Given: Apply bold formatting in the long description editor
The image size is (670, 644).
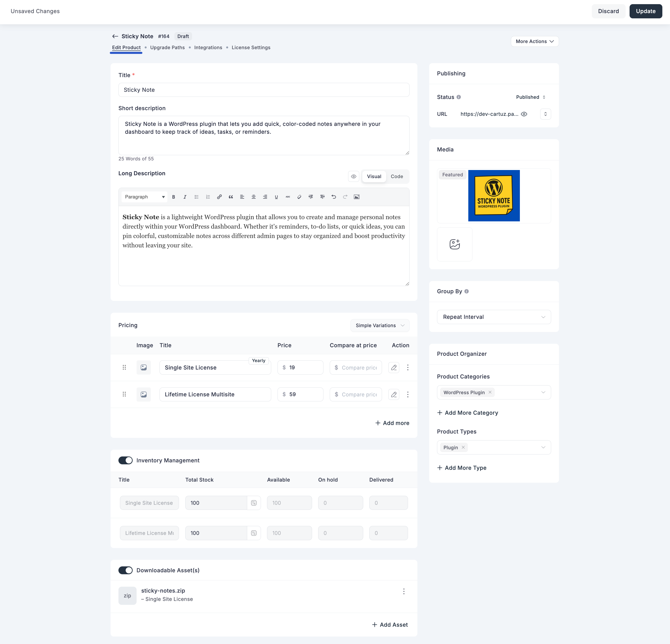Looking at the screenshot, I should click(174, 197).
